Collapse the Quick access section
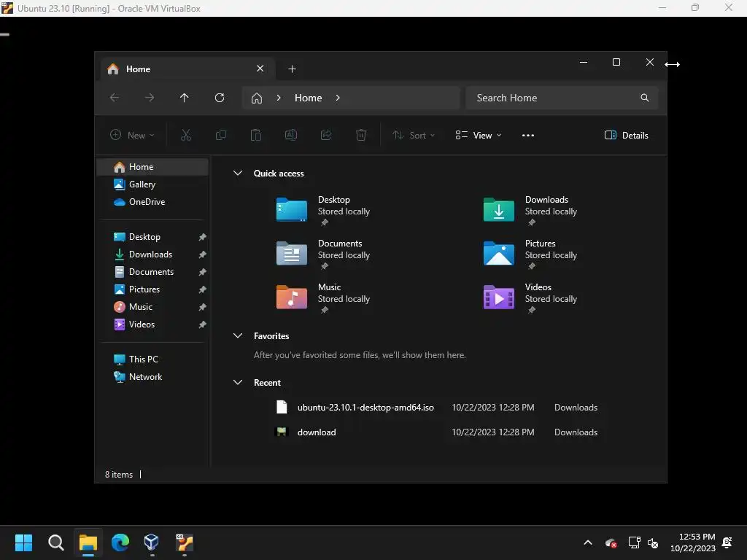The width and height of the screenshot is (747, 560). pyautogui.click(x=238, y=174)
